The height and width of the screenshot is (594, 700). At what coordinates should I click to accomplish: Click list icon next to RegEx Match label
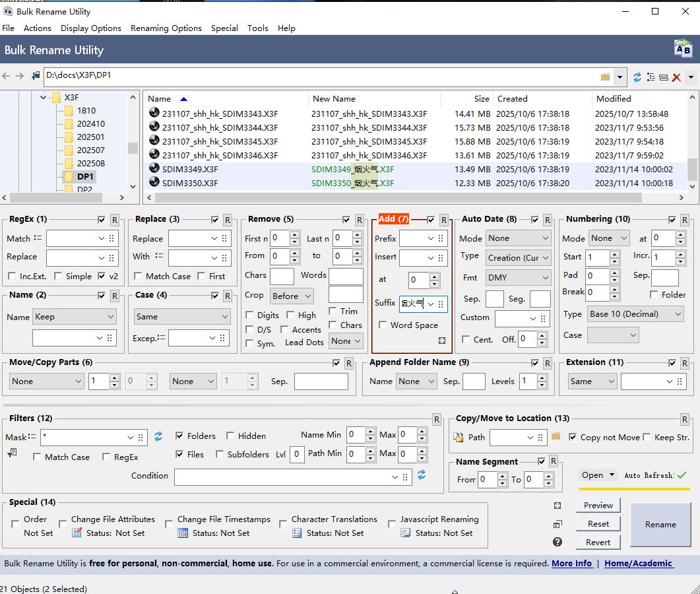tap(38, 238)
